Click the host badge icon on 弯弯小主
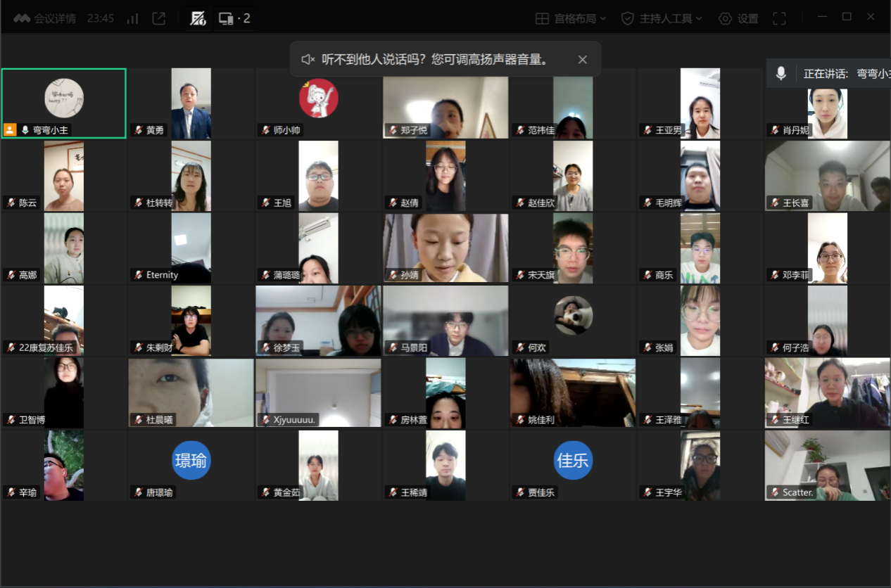The height and width of the screenshot is (588, 891). pyautogui.click(x=10, y=130)
